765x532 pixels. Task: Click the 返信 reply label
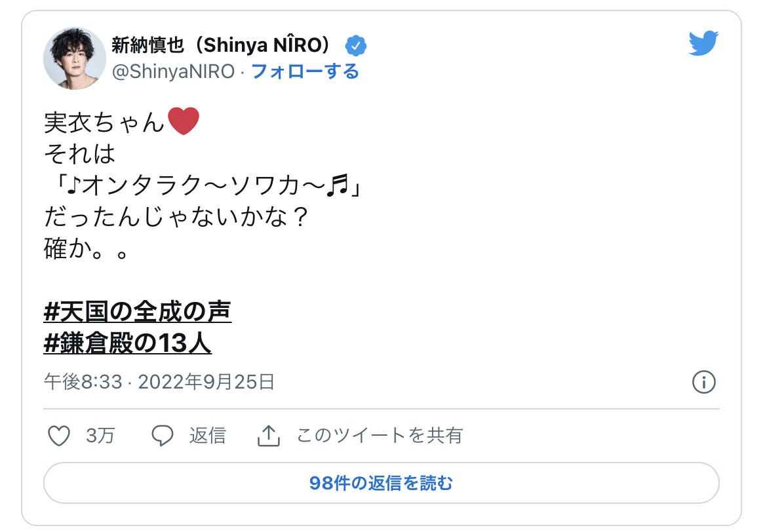207,436
